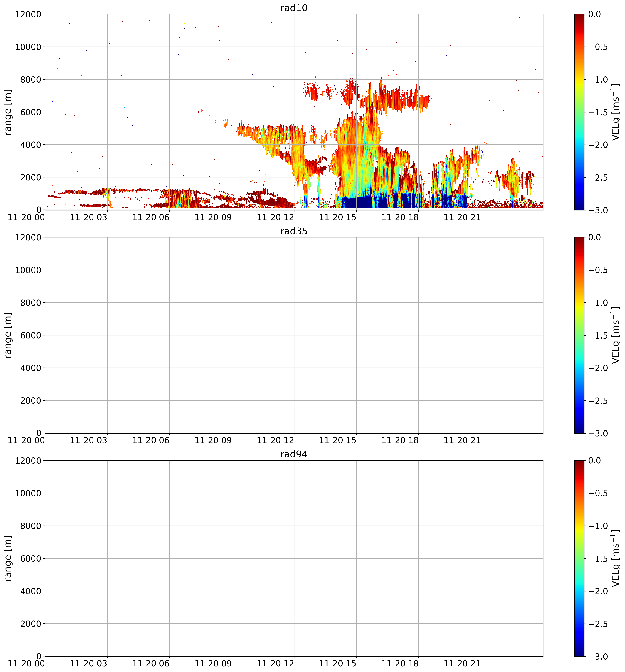
Task: Select the rad94 plot's 'range [m]' axis label
Action: point(8,558)
